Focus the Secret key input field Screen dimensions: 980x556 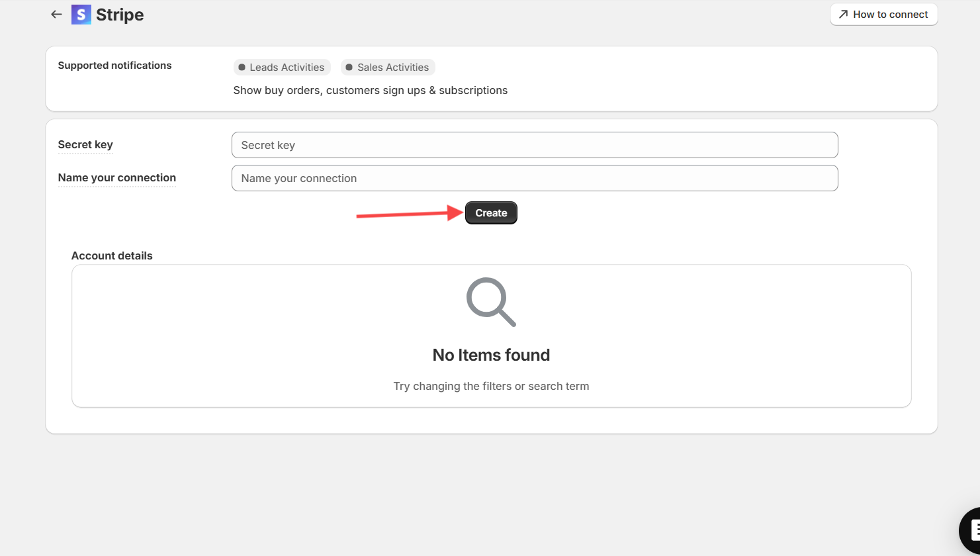tap(535, 145)
